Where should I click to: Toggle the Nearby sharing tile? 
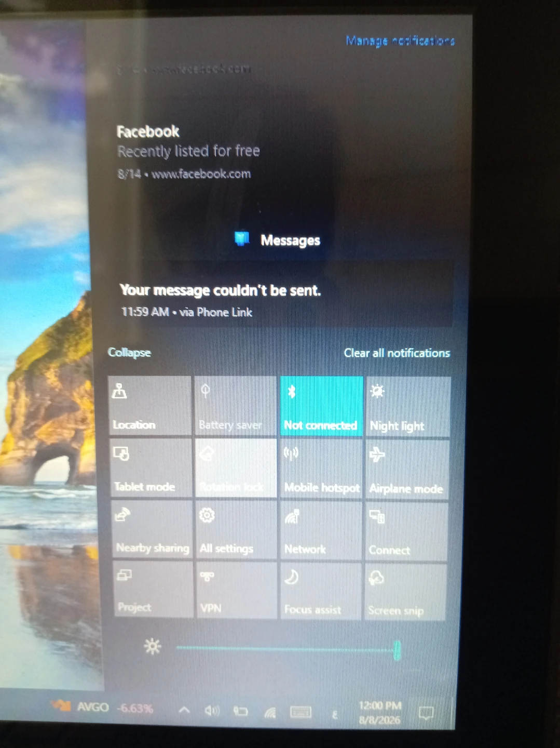click(152, 529)
